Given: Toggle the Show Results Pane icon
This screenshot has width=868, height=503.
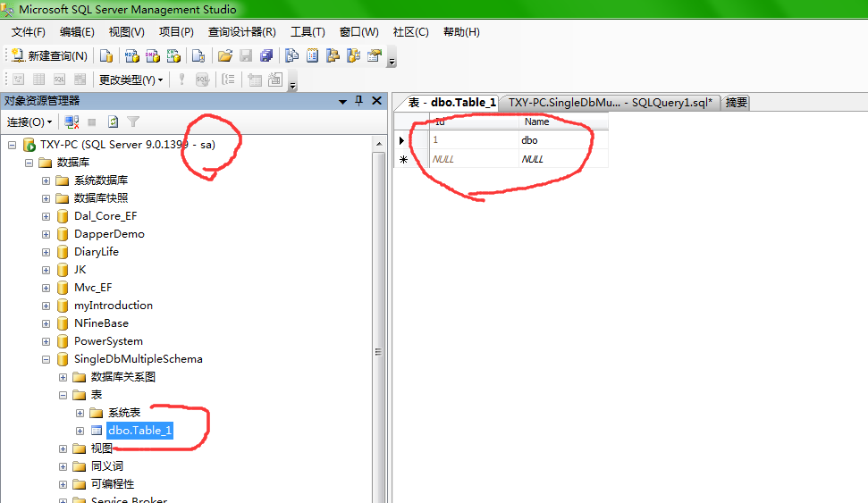Looking at the screenshot, I should click(80, 80).
